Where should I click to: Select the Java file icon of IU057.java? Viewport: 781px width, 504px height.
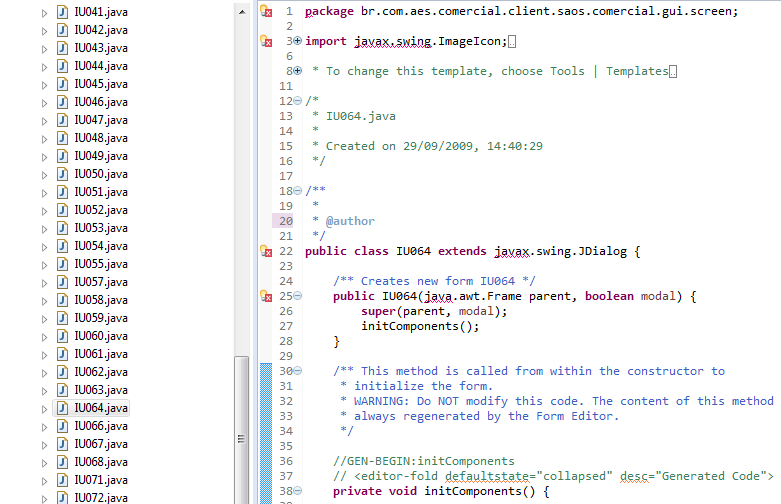pos(62,282)
